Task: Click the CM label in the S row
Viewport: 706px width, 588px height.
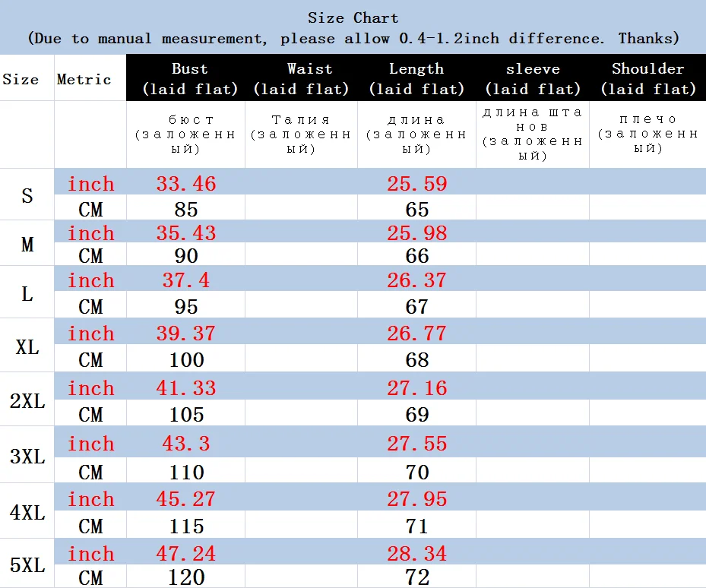Action: [90, 210]
